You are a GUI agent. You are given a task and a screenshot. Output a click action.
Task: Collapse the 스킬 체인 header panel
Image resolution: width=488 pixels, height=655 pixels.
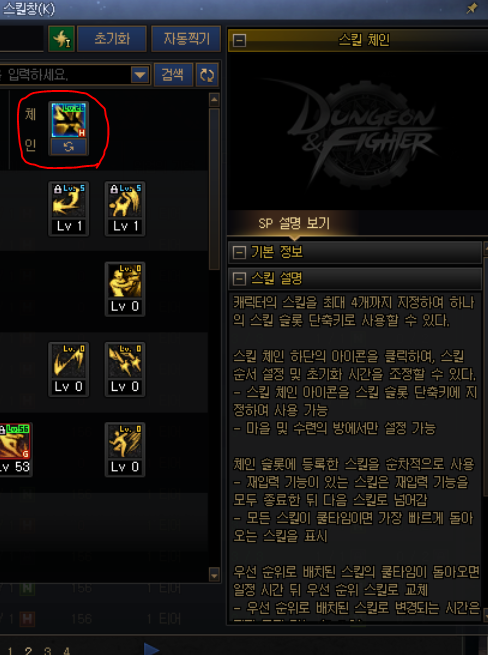coord(239,41)
